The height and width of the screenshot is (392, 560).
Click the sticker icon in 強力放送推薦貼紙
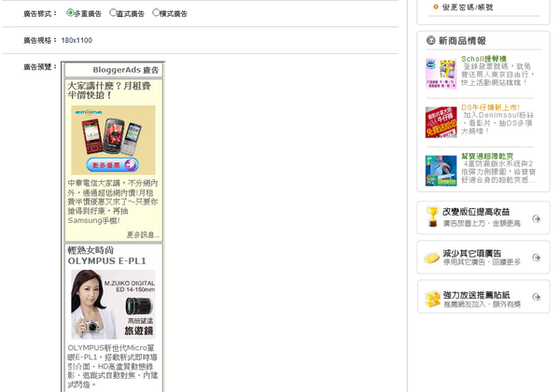click(432, 299)
